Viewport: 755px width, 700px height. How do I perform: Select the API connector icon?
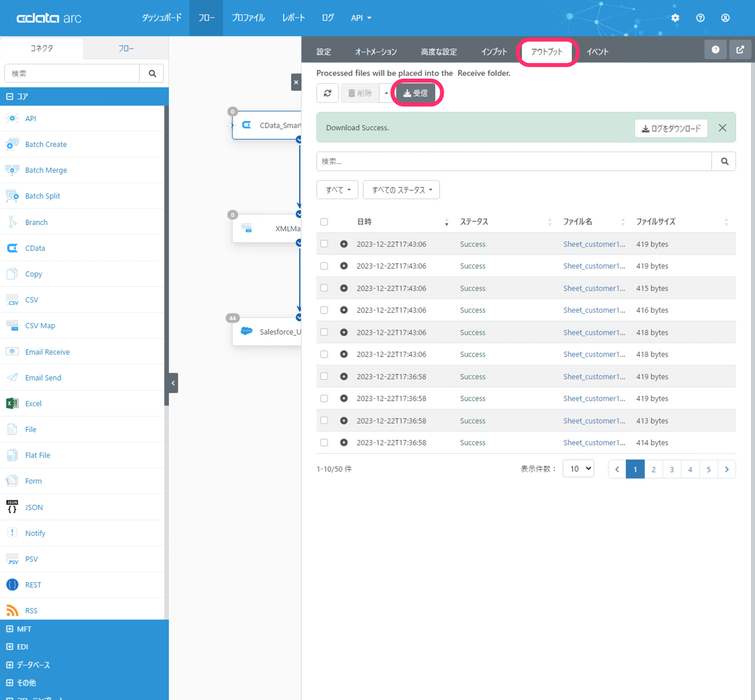(x=12, y=118)
